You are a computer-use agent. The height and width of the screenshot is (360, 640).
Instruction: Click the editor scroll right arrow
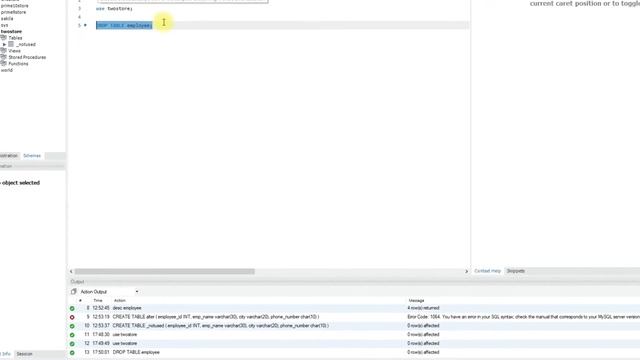tap(467, 271)
